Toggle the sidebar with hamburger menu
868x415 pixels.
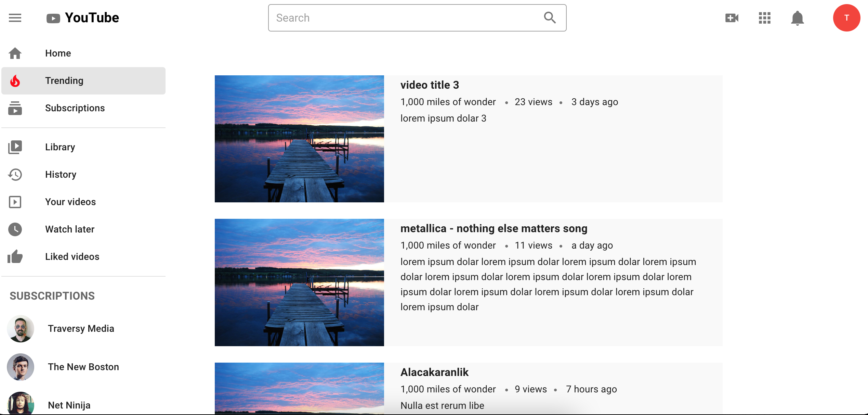click(x=15, y=18)
